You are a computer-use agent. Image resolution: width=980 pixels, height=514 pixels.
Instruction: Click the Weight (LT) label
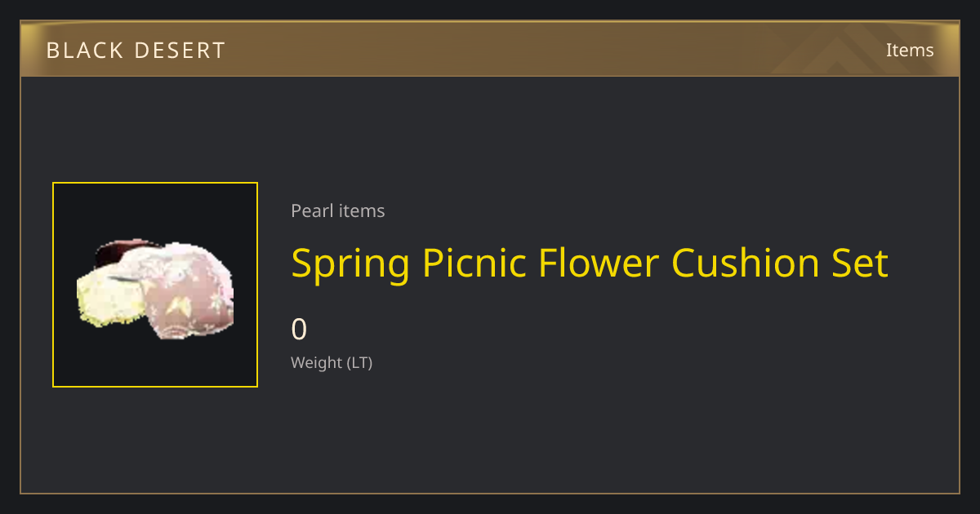tap(332, 363)
